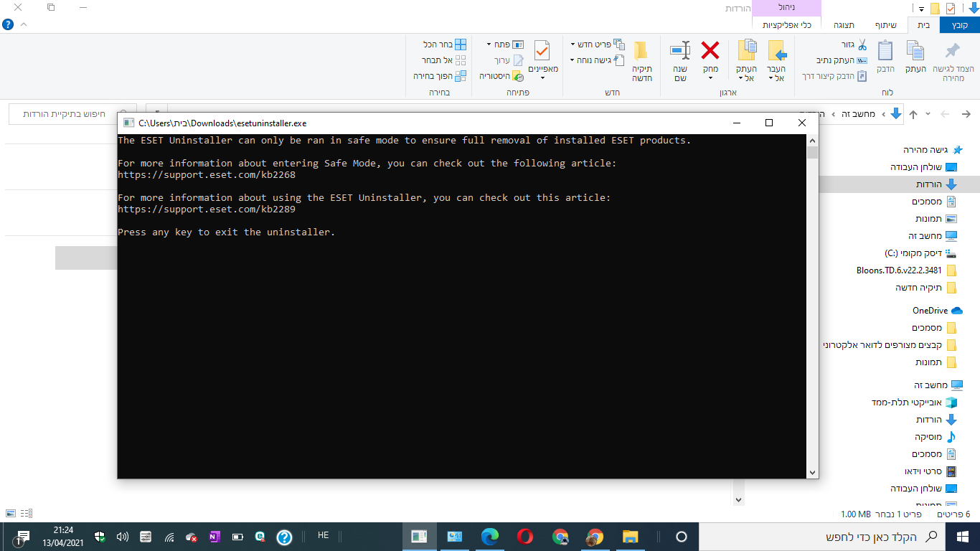Click the OneNote tray icon
980x551 pixels.
(215, 537)
